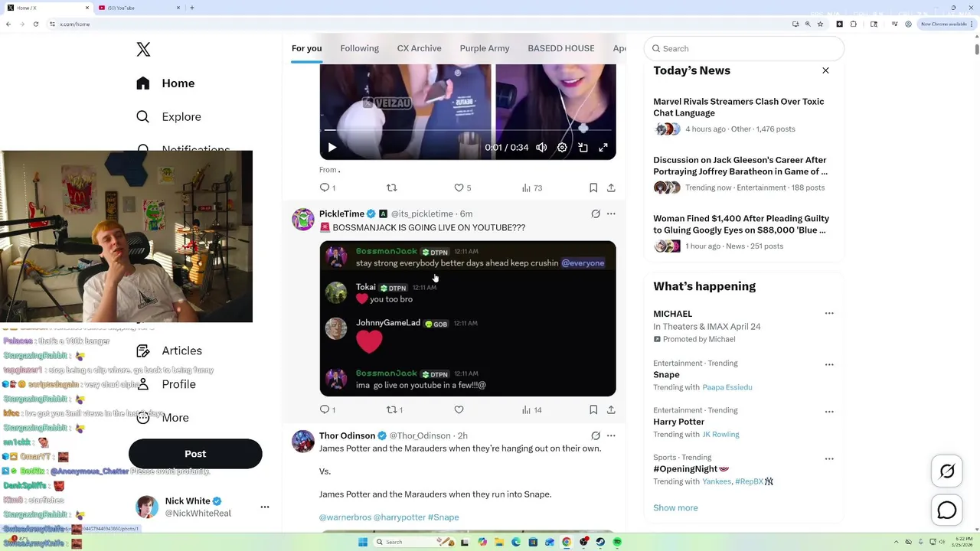Bookmark PickleTime's post
The image size is (980, 551).
coord(593,409)
